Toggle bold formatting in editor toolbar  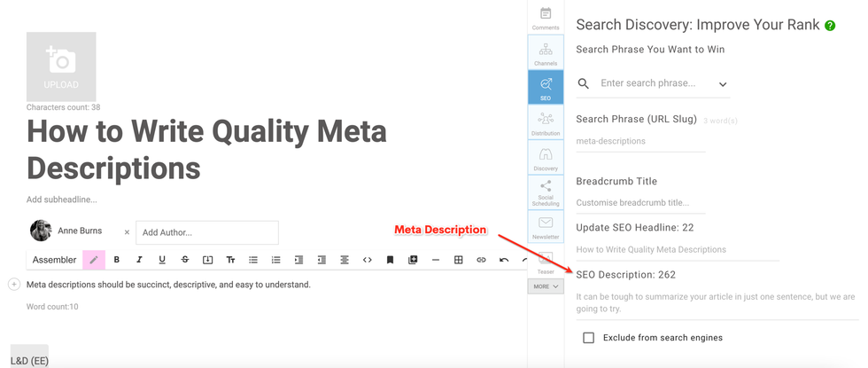pos(116,260)
